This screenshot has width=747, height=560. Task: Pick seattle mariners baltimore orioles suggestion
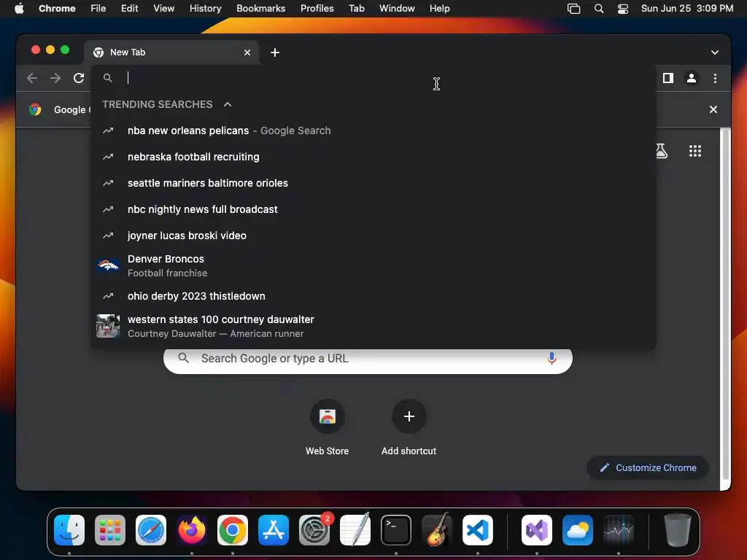pos(373,183)
